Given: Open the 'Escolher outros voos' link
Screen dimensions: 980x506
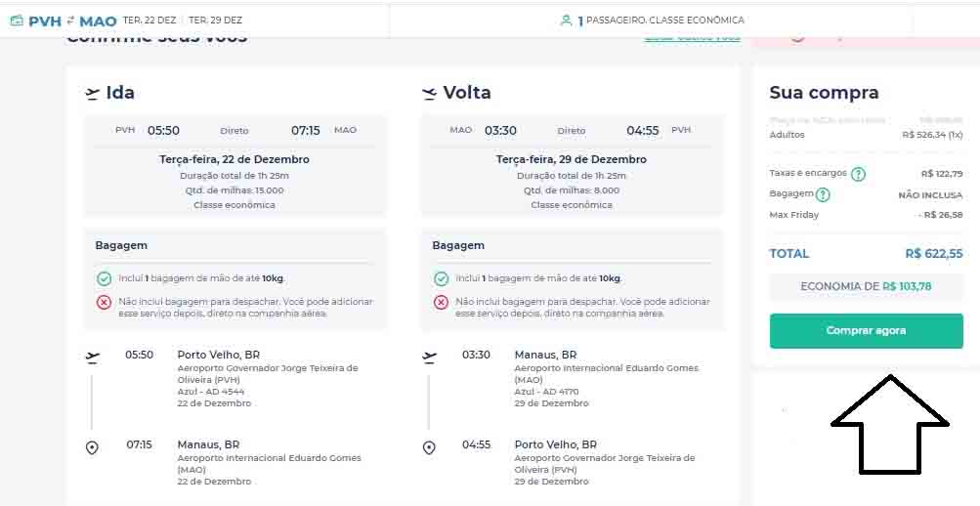Looking at the screenshot, I should click(x=692, y=37).
